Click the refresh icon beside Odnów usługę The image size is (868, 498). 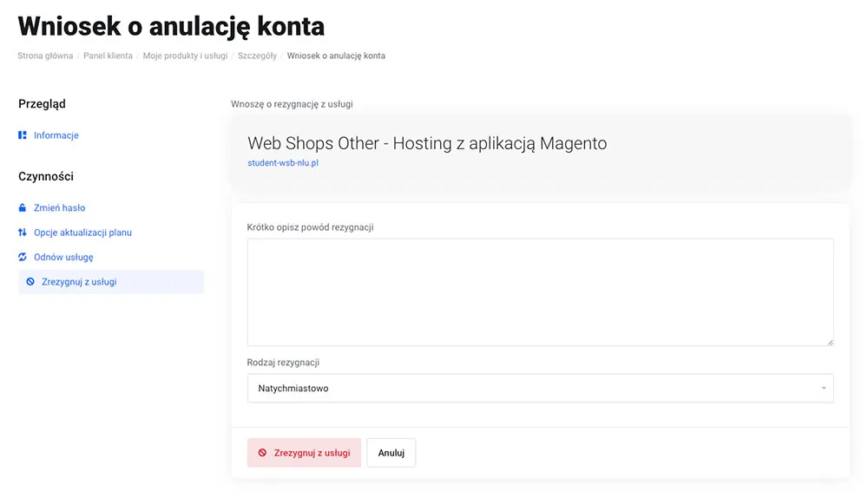click(23, 257)
